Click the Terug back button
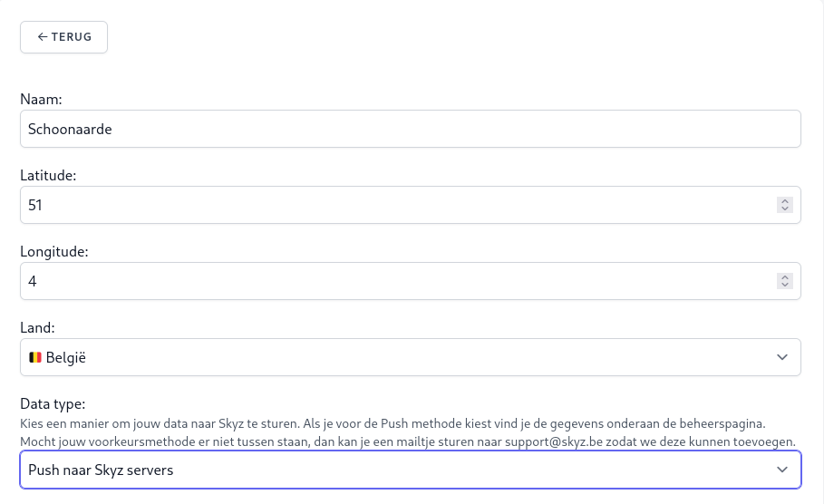Viewport: 824px width, 504px height. click(x=63, y=37)
